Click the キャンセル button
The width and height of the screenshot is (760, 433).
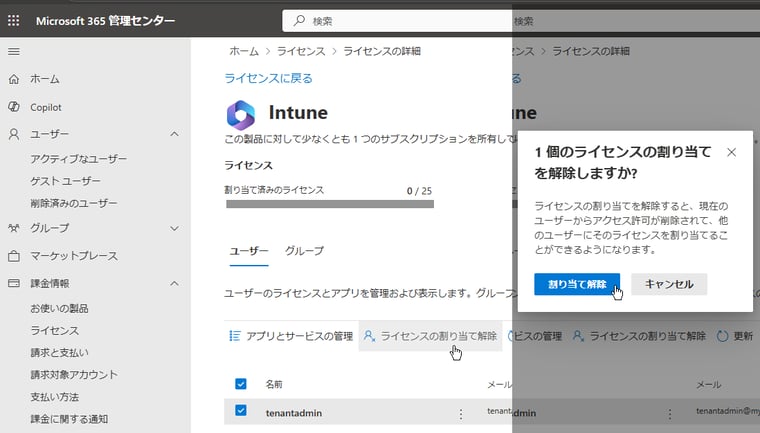pos(669,284)
